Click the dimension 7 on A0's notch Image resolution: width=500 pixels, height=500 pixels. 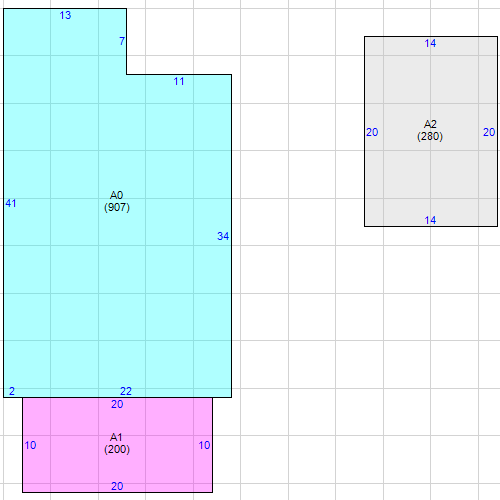coord(122,41)
